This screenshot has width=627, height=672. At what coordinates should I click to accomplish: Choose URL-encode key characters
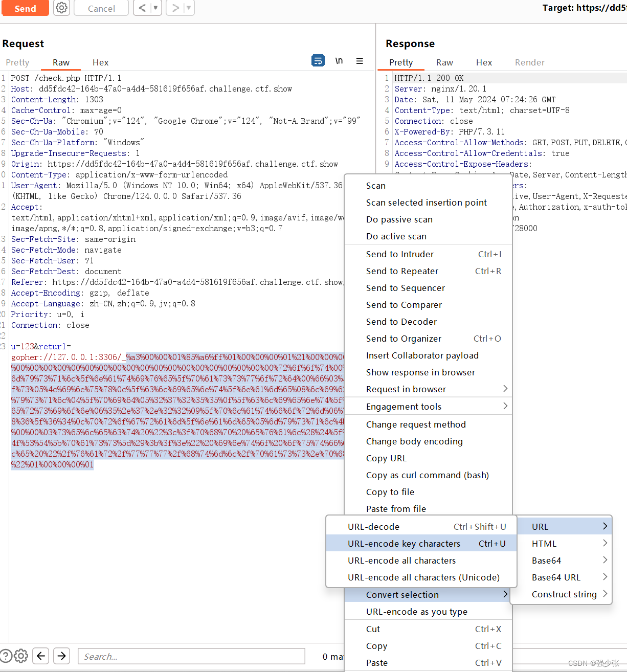point(421,544)
